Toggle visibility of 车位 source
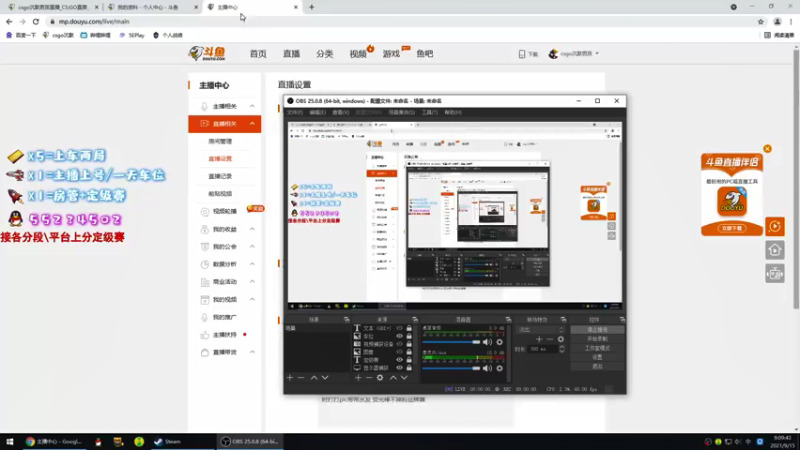800x450 pixels. point(399,336)
